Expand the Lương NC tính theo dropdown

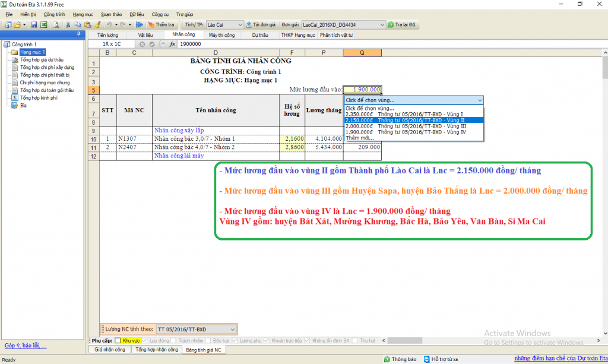click(x=232, y=329)
